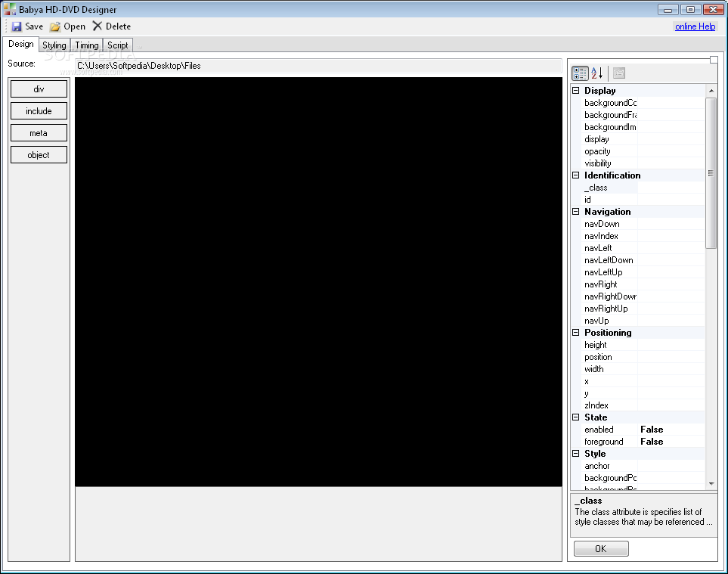Open the Timing tab

point(87,45)
